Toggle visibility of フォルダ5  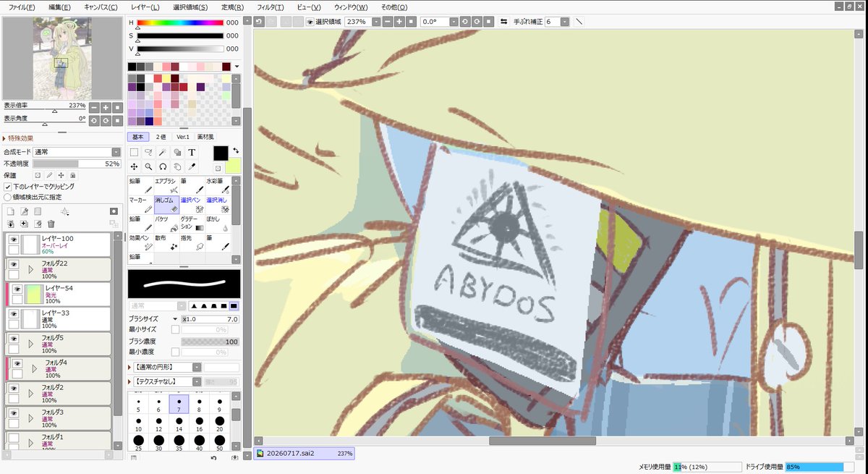[13, 339]
